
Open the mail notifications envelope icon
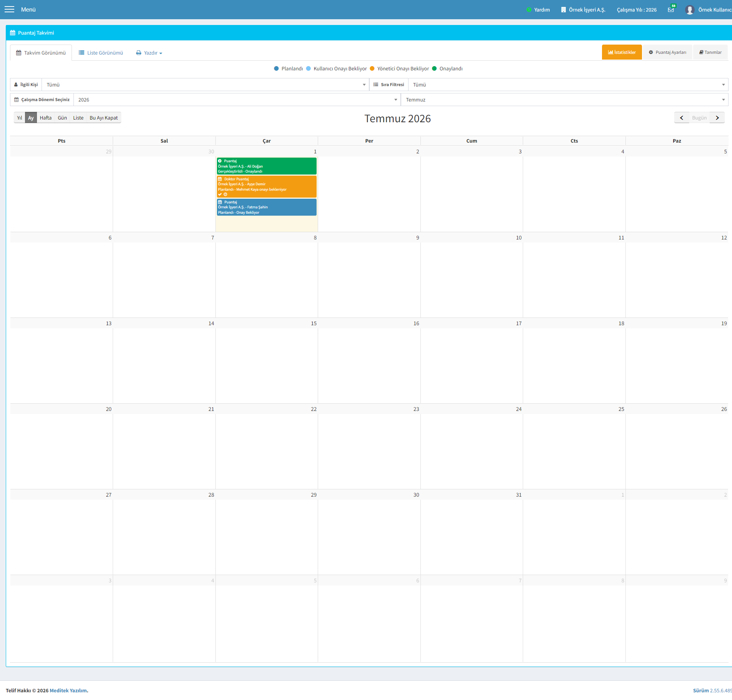point(671,10)
